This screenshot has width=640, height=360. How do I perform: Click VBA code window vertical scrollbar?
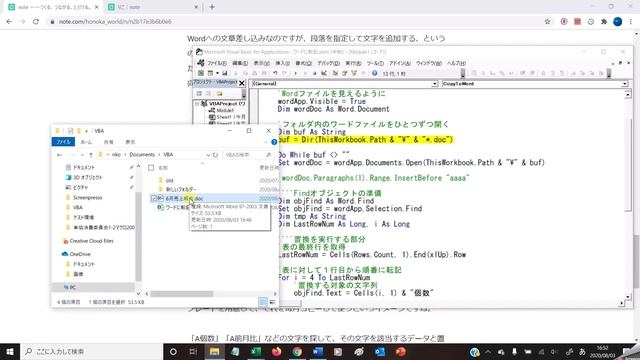[x=628, y=196]
